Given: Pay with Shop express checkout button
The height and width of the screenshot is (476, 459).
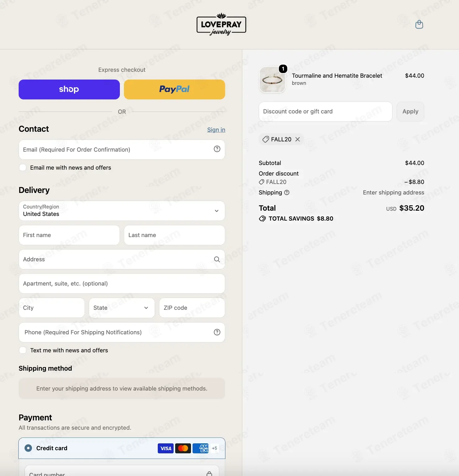Looking at the screenshot, I should (69, 89).
